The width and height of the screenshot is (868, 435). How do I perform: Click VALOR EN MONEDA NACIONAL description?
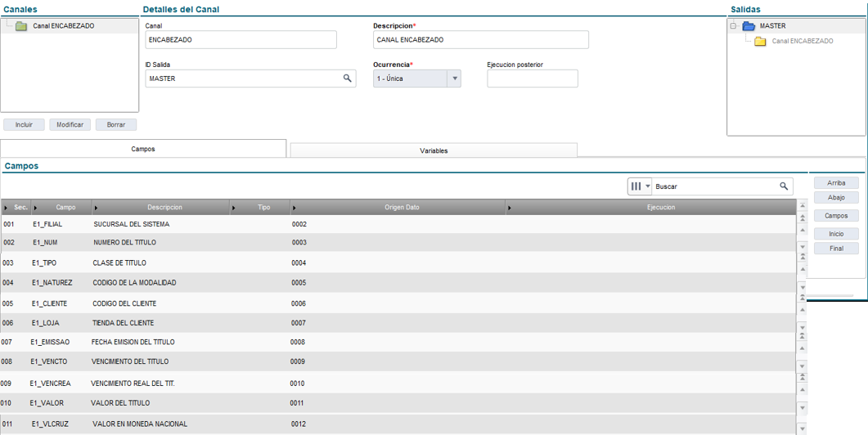click(140, 424)
